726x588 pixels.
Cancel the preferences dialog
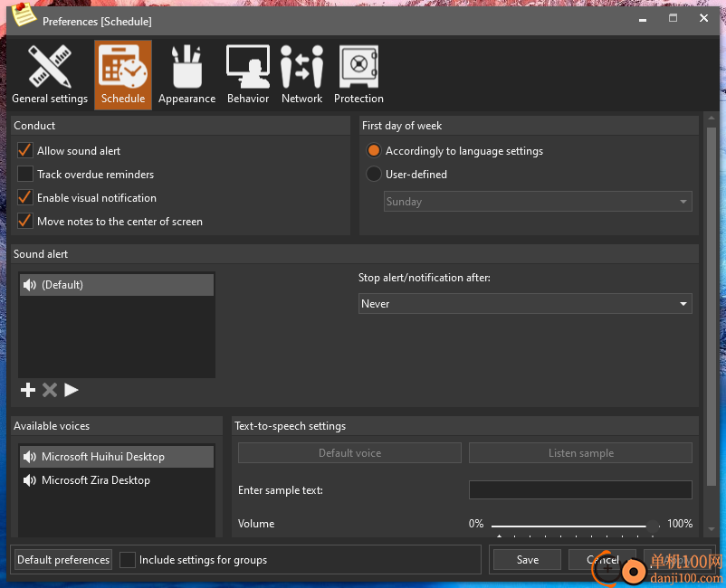[602, 560]
